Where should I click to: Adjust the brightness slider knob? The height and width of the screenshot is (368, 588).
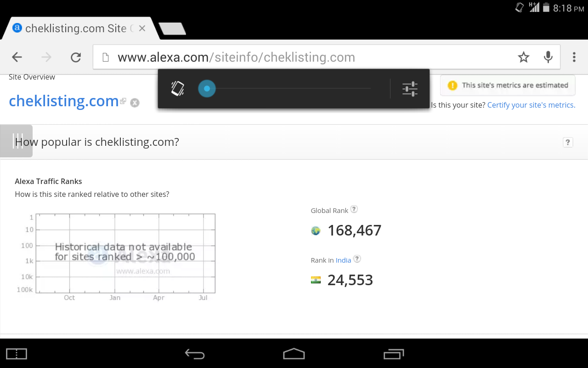point(207,88)
